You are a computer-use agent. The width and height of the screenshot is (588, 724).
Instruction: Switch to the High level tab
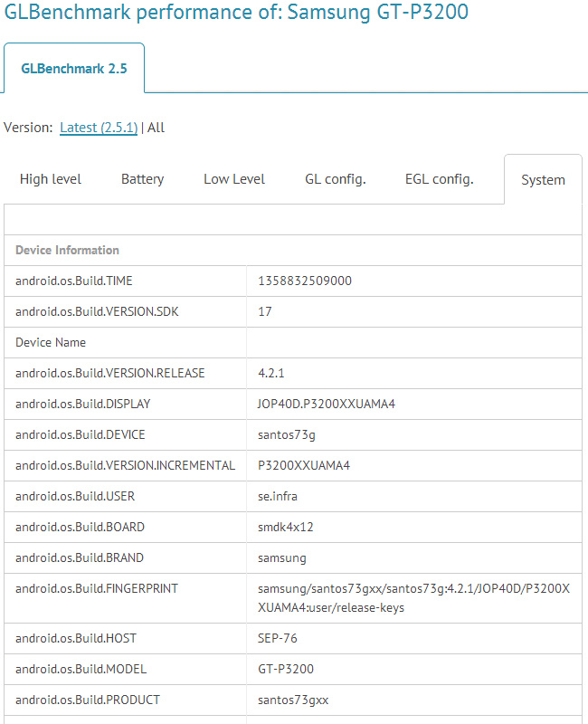click(51, 179)
